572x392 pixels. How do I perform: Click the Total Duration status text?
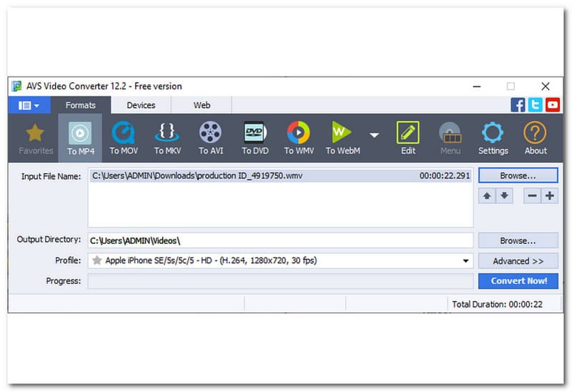tap(497, 305)
